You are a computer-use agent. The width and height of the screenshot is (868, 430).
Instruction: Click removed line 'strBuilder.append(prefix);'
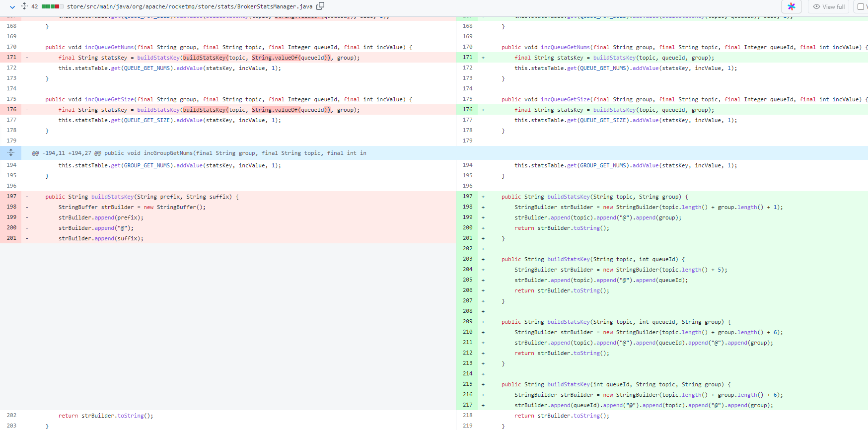click(101, 217)
